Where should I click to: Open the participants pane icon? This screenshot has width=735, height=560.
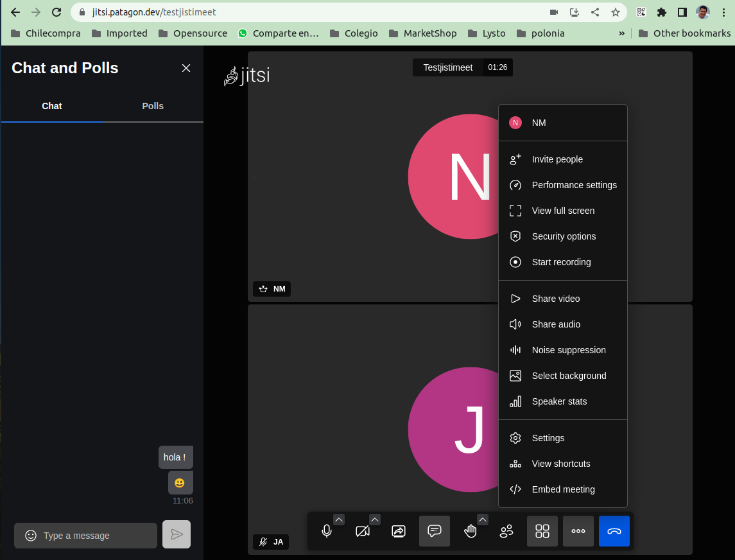506,531
